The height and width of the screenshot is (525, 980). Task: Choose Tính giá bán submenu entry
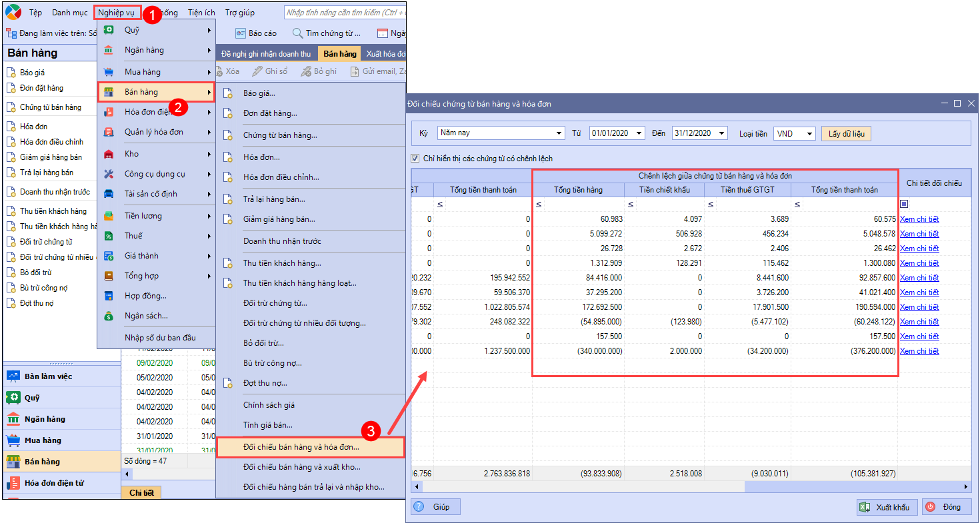[268, 425]
